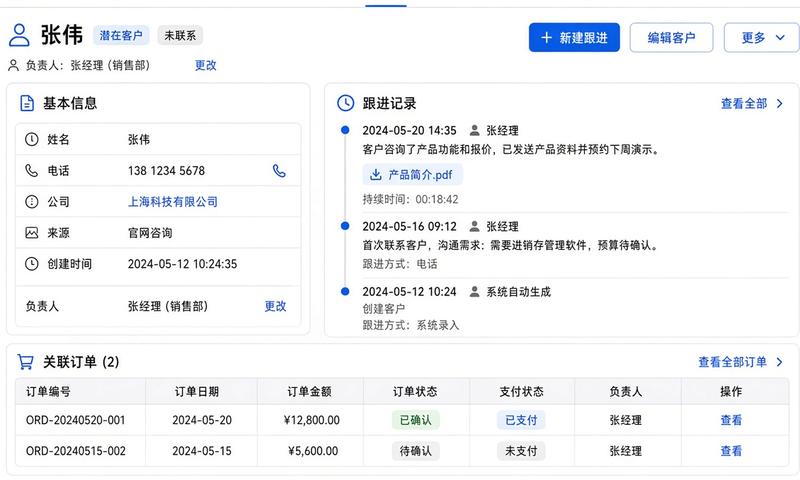This screenshot has height=480, width=800.
Task: Click the 未支付 payment badge
Action: pos(521,451)
